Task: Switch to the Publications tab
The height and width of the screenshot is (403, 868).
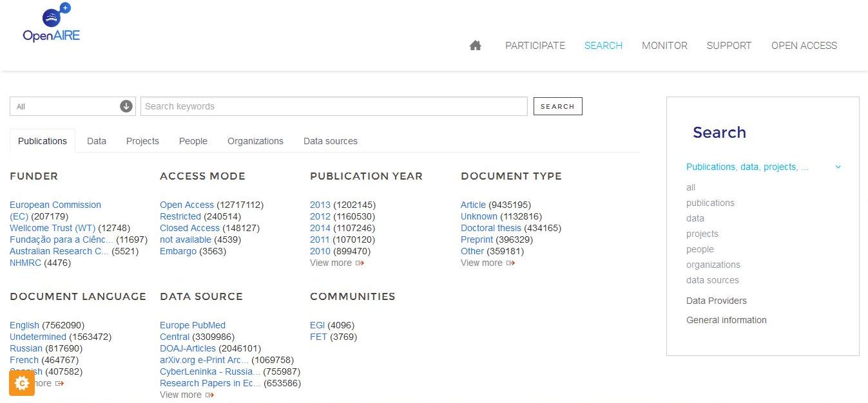Action: pyautogui.click(x=43, y=141)
